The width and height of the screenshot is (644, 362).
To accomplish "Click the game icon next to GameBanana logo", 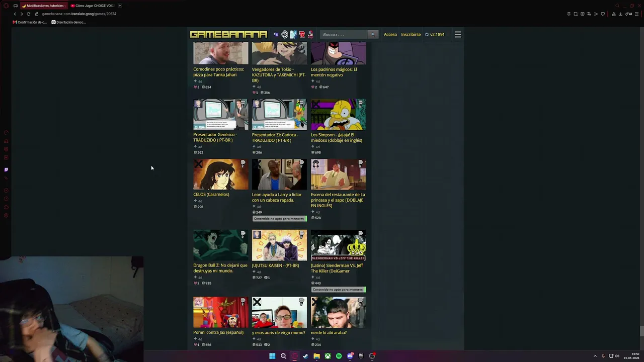I will point(276,35).
